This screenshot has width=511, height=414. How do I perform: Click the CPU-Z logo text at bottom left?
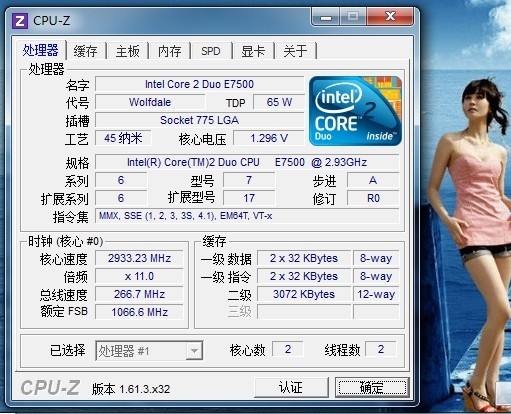click(x=50, y=388)
